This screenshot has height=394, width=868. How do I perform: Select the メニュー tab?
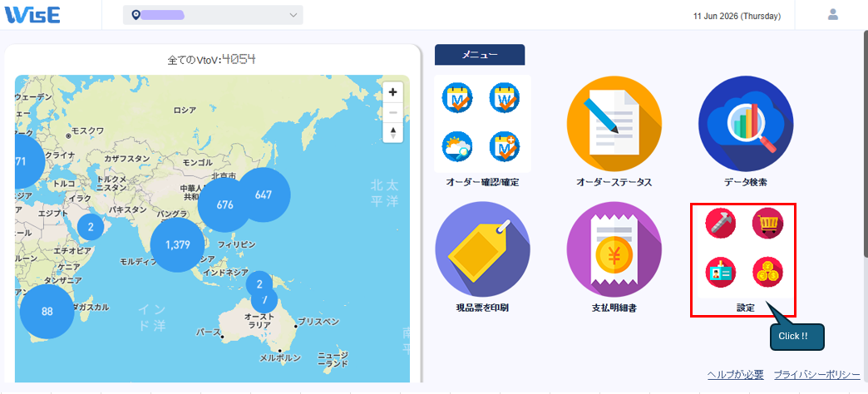[480, 55]
